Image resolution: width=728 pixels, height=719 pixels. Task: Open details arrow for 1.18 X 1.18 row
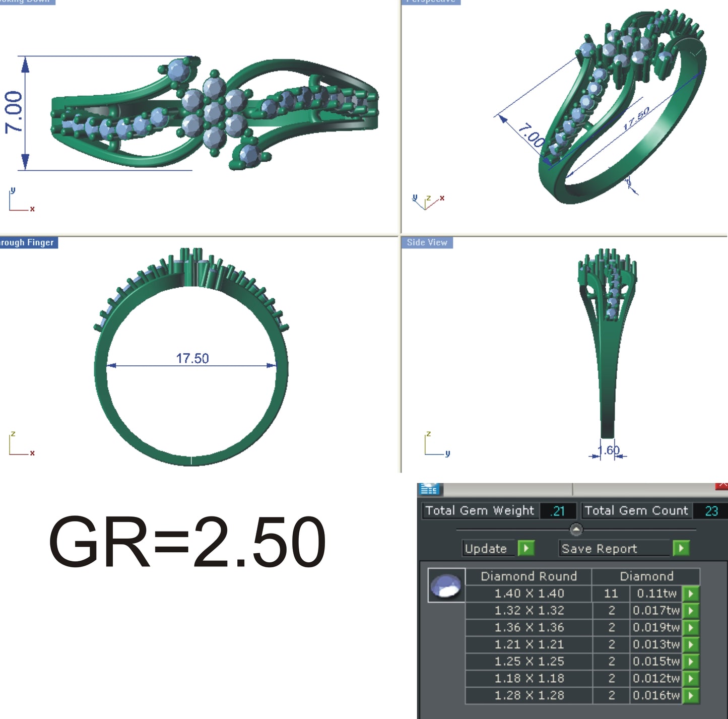point(691,679)
